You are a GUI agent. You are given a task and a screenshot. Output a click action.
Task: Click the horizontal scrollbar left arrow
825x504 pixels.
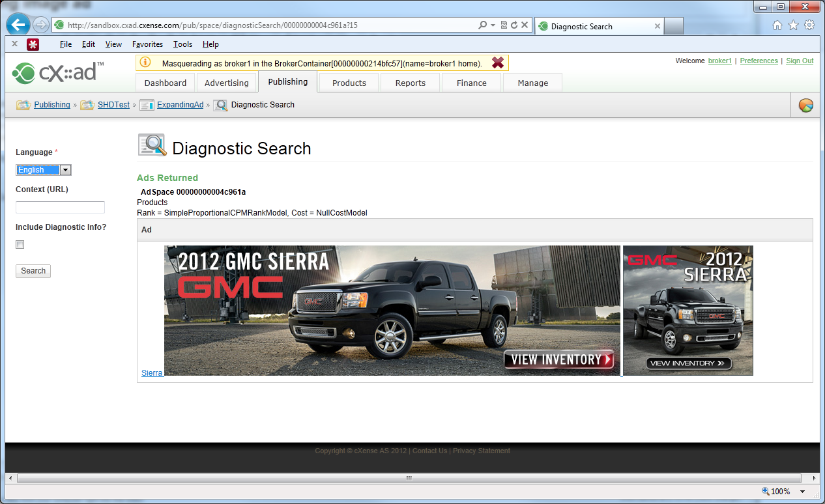[10, 478]
